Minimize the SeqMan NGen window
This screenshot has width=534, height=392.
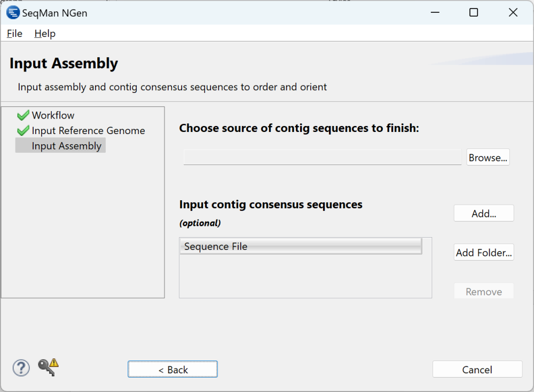435,13
